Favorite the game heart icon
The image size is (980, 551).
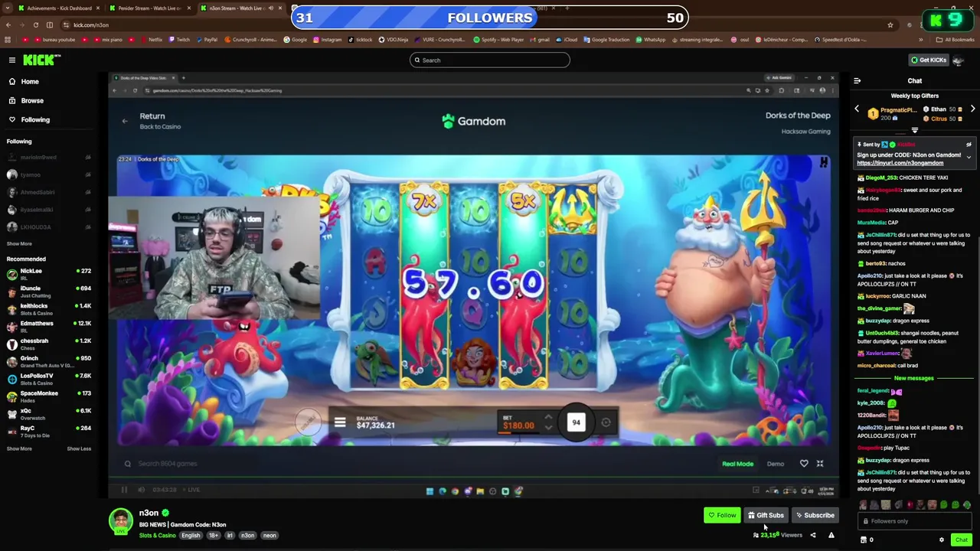coord(804,464)
